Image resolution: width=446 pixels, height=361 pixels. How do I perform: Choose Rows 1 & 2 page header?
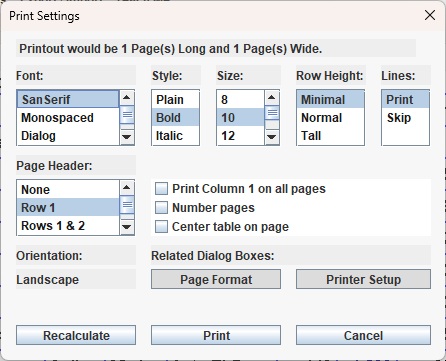(x=68, y=226)
